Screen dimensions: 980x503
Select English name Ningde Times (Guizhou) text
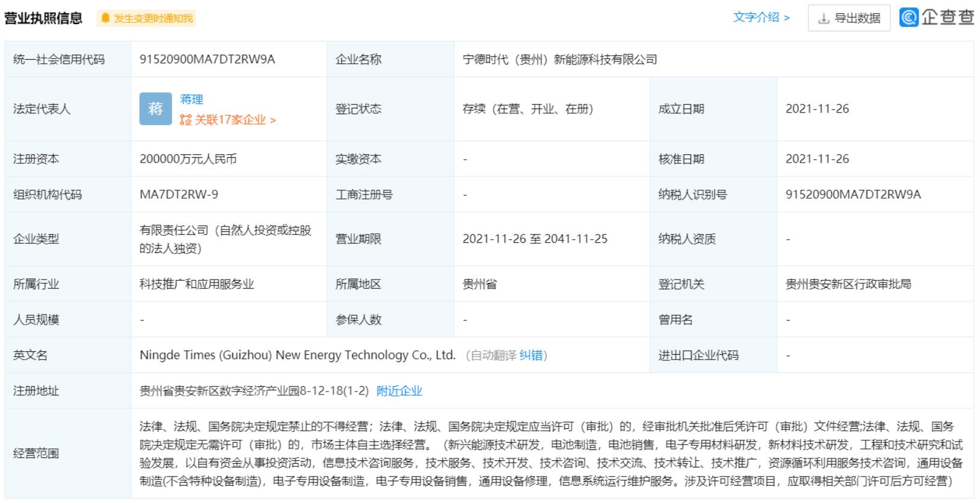(297, 355)
